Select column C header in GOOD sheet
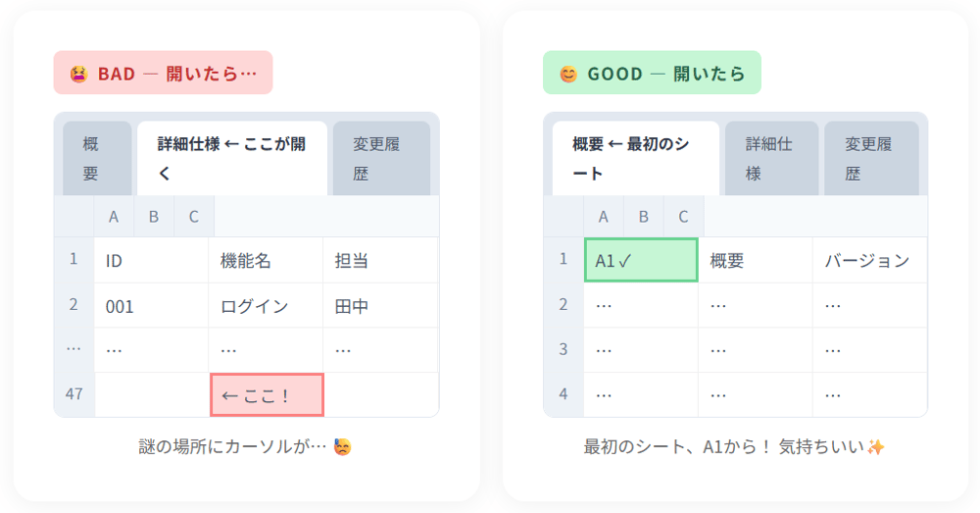Screen dimensions: 980x513 click(683, 217)
